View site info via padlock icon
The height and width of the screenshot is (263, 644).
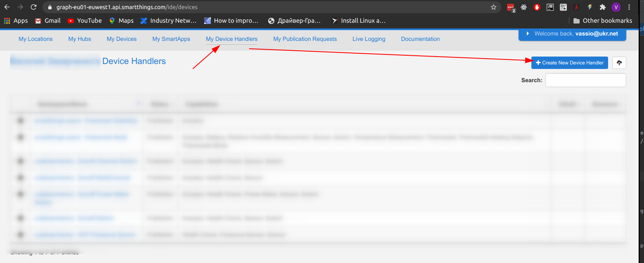[50, 7]
